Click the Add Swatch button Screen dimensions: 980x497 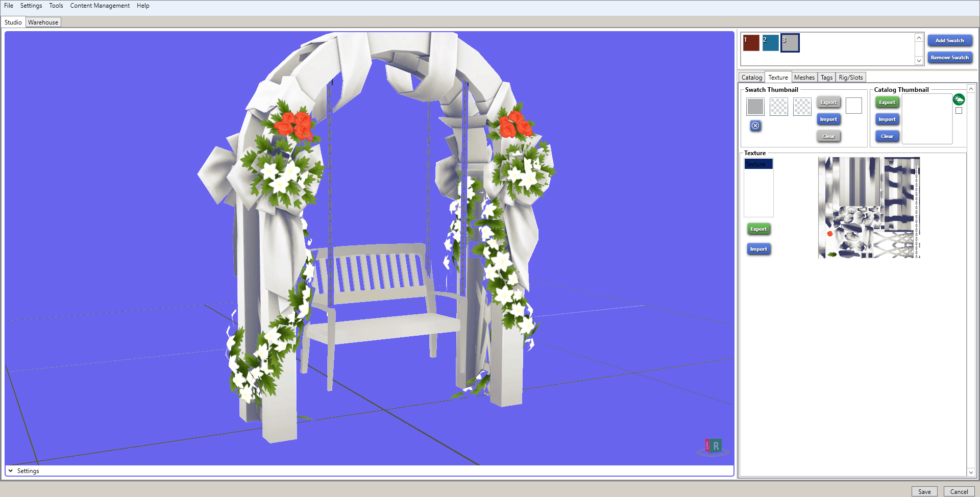click(x=950, y=41)
